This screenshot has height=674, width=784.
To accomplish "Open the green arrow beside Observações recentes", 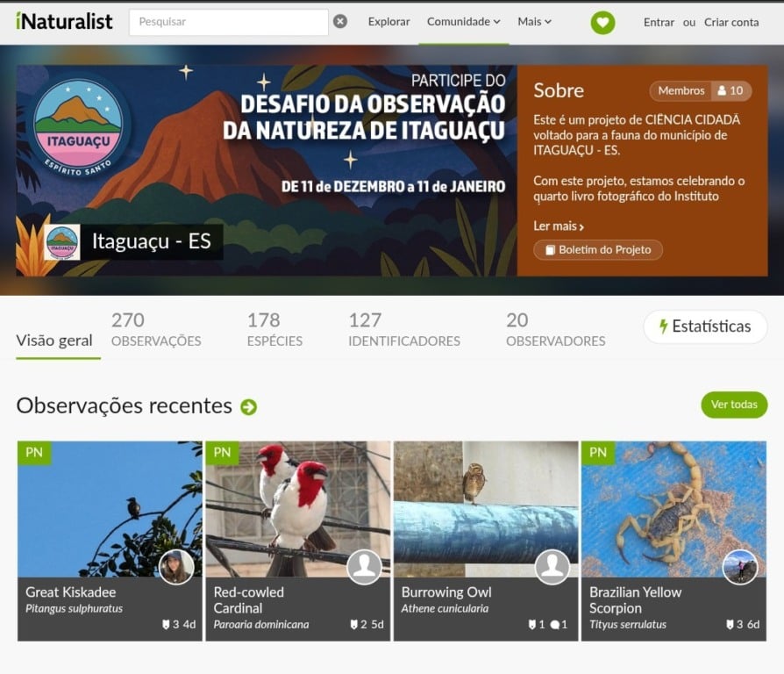I will [x=248, y=407].
